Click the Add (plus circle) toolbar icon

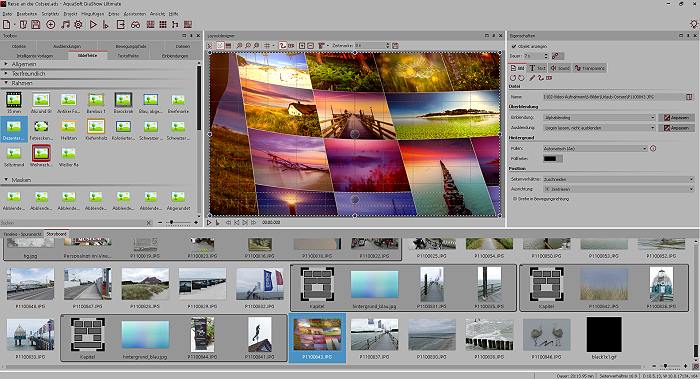(50, 25)
